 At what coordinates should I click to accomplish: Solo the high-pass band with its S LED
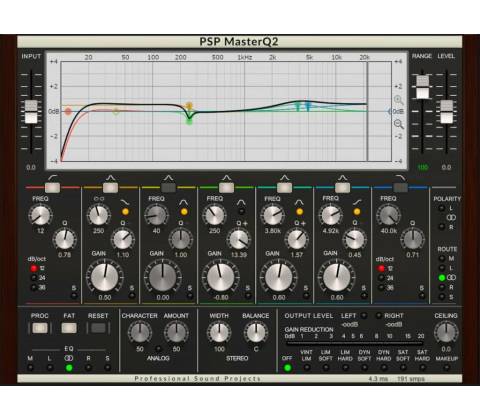(74, 295)
